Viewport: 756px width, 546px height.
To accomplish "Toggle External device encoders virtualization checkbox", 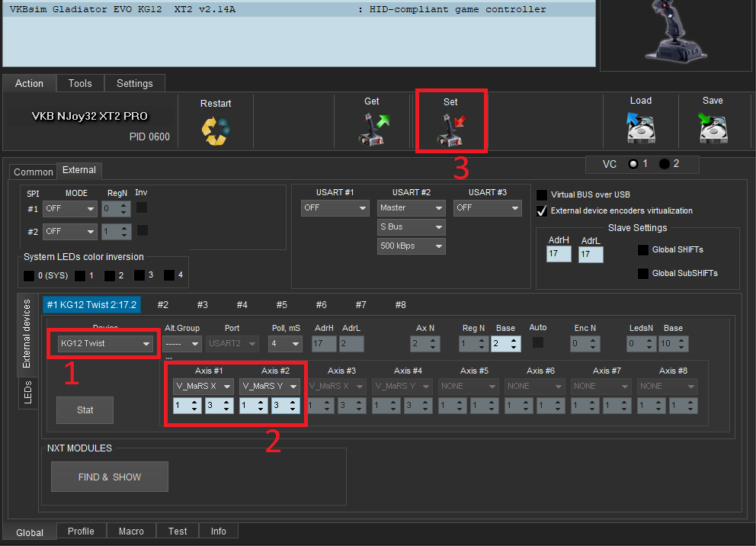I will [x=542, y=210].
